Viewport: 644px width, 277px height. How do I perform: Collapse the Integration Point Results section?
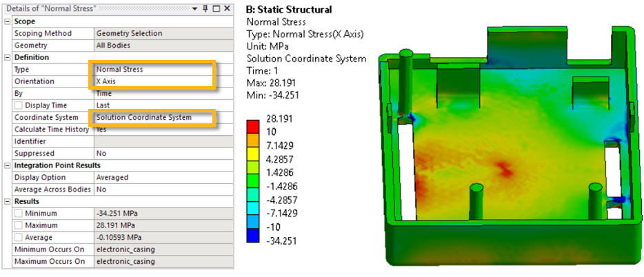click(7, 165)
